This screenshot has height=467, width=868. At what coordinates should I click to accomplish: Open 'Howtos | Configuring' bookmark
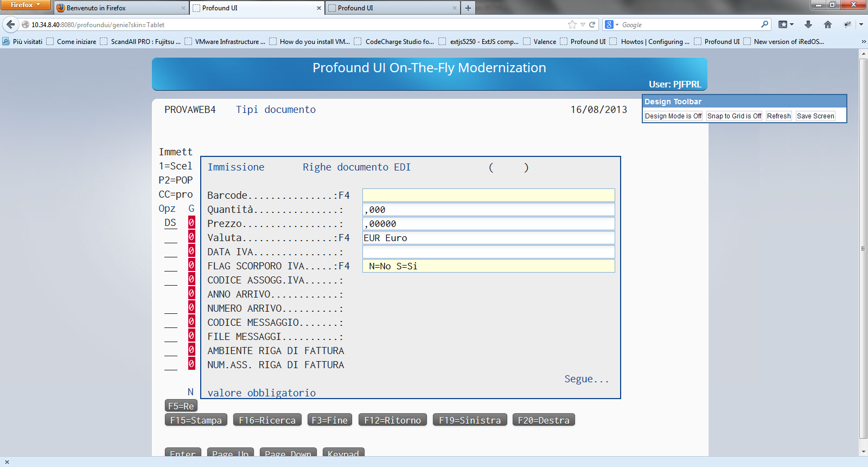coord(650,42)
